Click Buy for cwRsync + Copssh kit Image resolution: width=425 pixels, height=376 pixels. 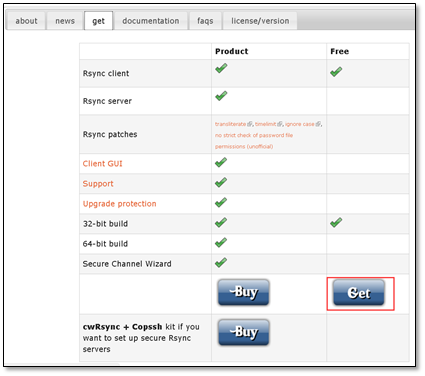click(243, 332)
